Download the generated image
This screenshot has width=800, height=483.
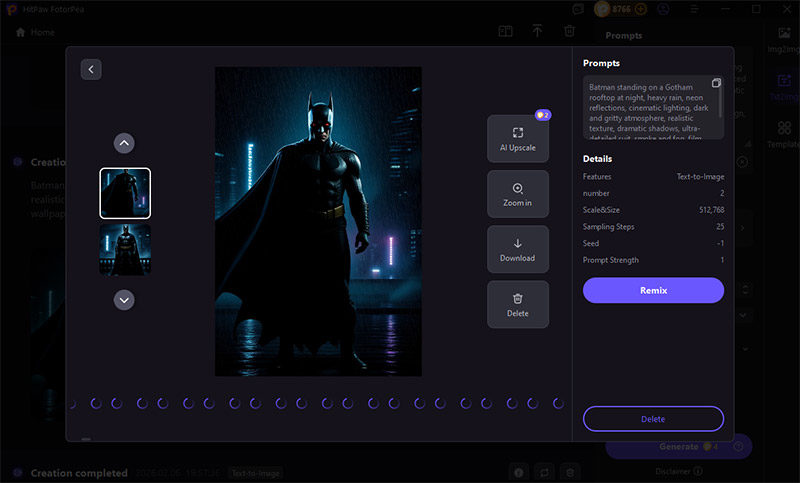[x=518, y=249]
